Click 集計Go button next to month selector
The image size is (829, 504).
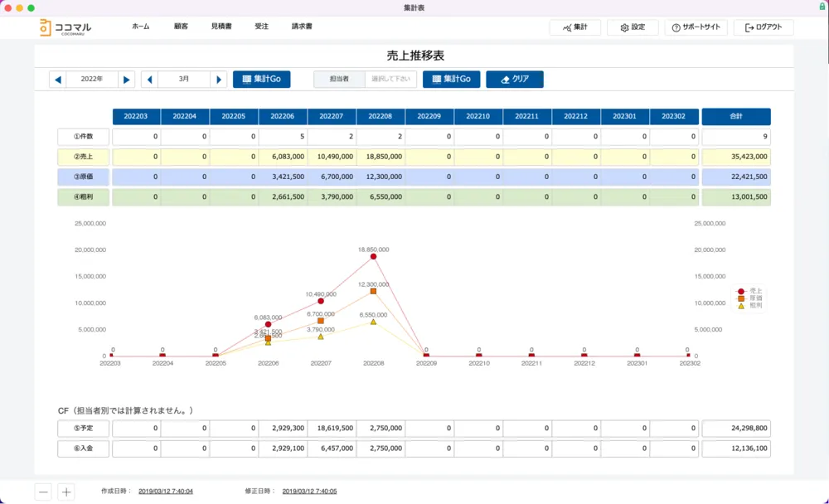(x=261, y=80)
